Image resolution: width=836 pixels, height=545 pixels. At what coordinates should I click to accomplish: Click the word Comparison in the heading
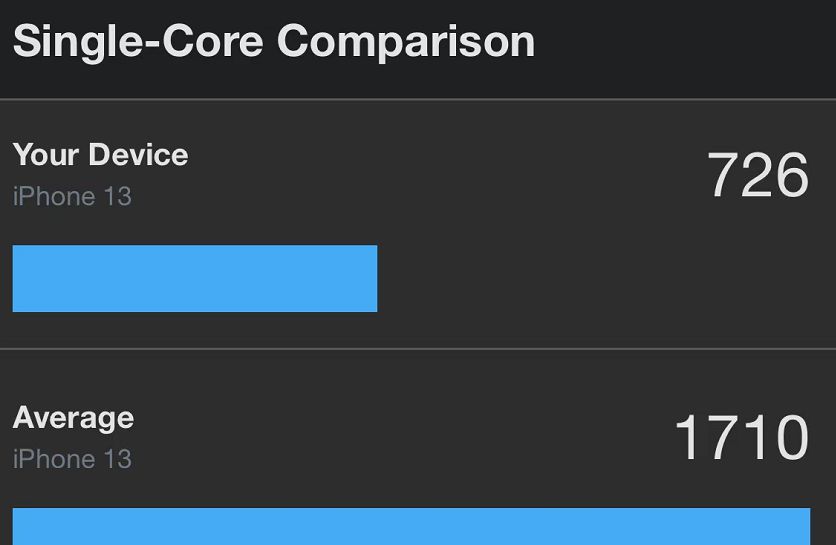(406, 43)
